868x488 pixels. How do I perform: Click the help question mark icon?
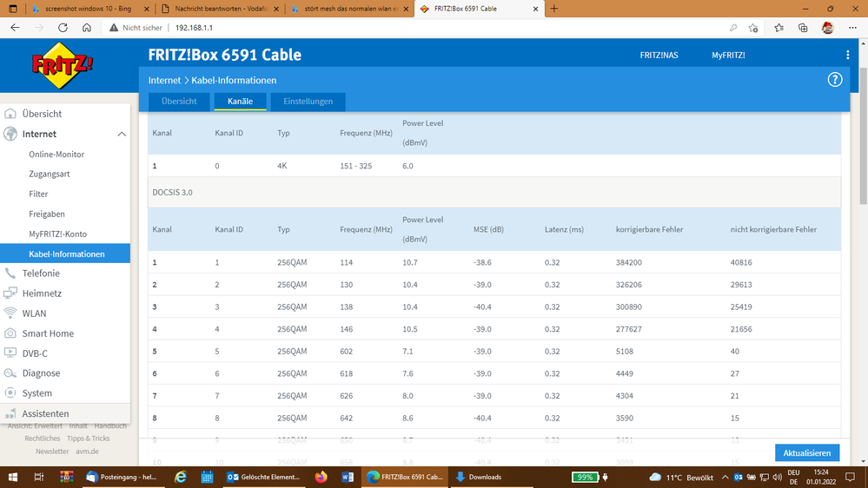pyautogui.click(x=835, y=80)
